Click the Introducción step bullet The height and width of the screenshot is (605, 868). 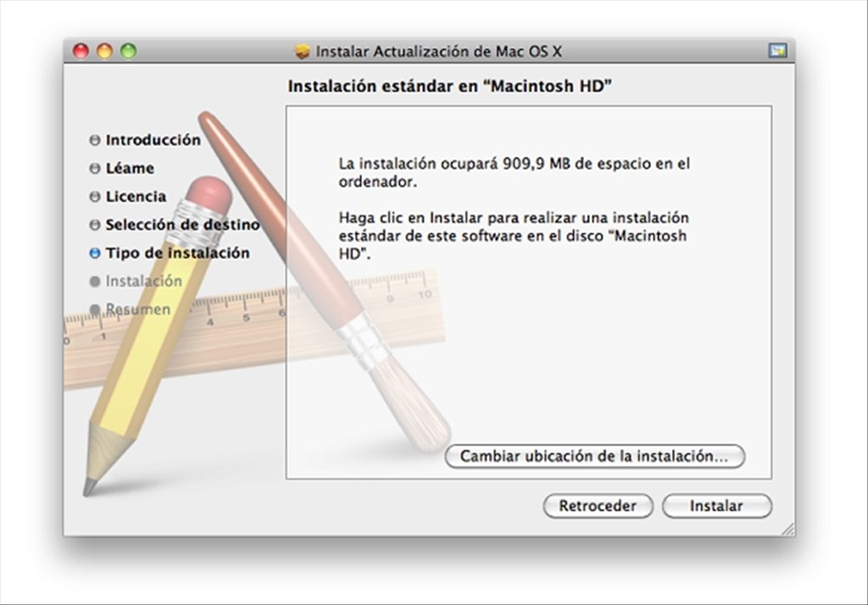tap(95, 140)
